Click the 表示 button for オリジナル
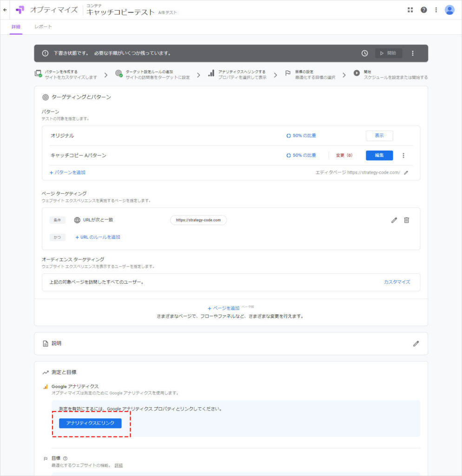Screen dimensions: 462x476 (379, 136)
